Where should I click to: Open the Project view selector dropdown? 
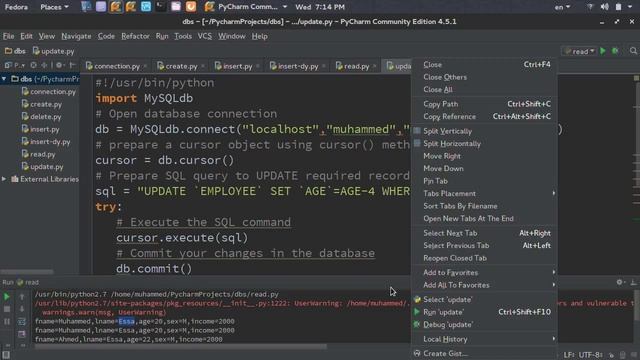click(15, 65)
